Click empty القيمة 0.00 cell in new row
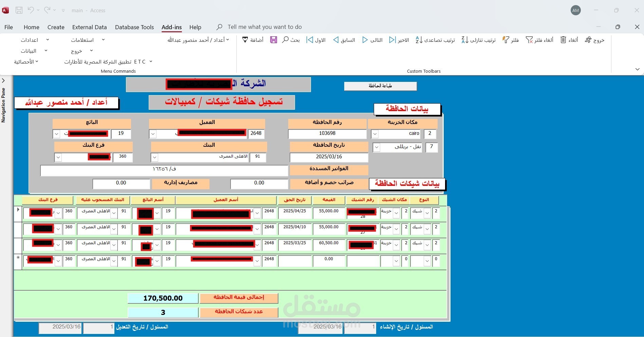This screenshot has height=337, width=644. (329, 261)
